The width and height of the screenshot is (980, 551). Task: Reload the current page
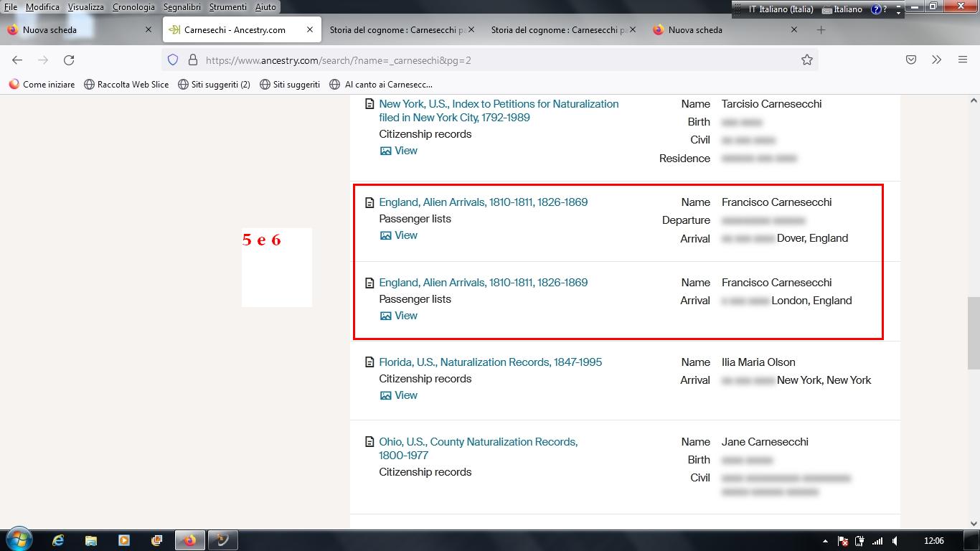69,60
